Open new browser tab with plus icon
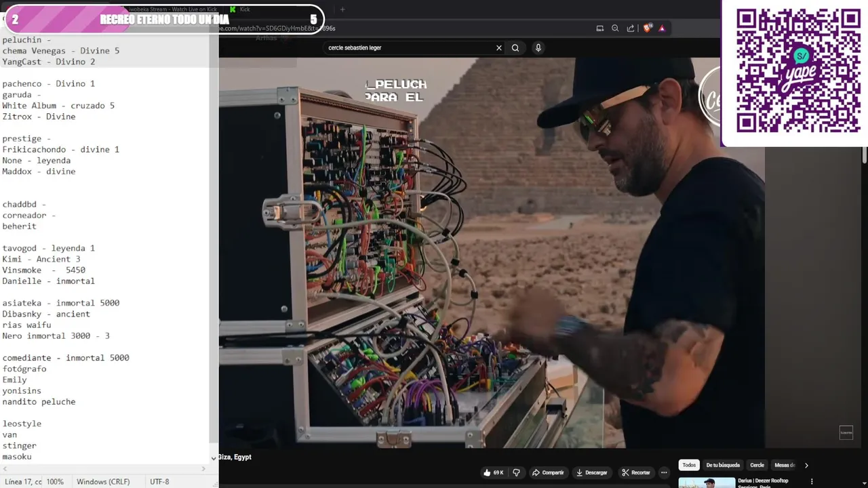 (342, 9)
